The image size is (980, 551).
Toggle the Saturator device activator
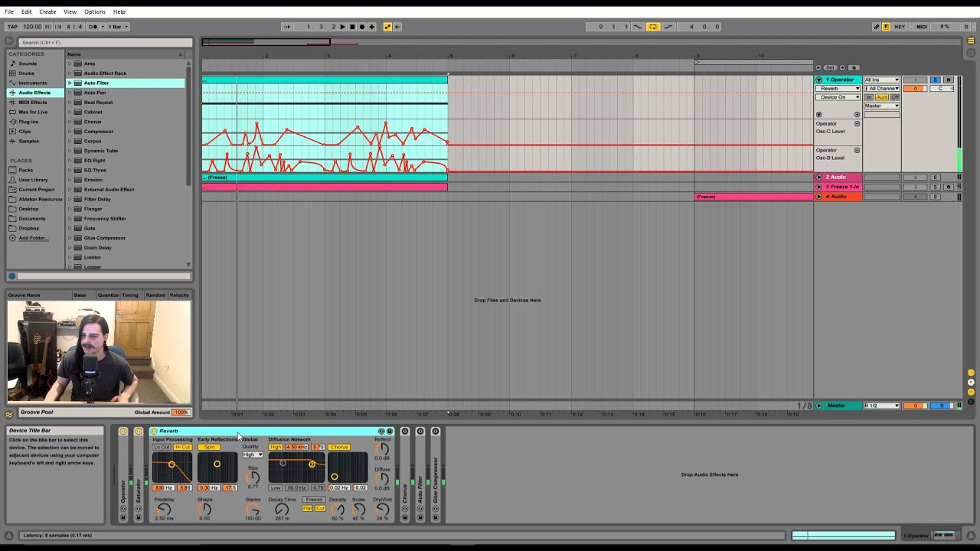click(x=139, y=432)
